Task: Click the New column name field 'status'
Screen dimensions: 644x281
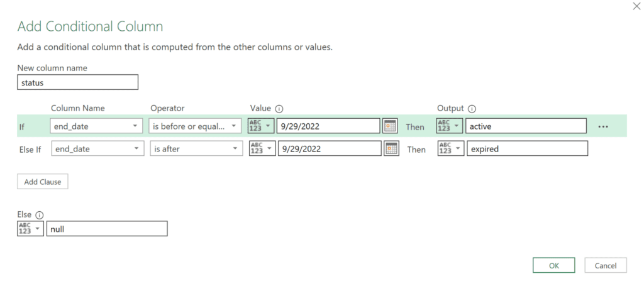Action: pos(77,82)
